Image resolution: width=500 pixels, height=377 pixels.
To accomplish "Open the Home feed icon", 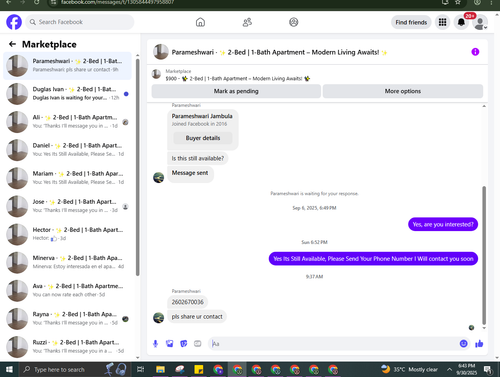I will pyautogui.click(x=200, y=22).
